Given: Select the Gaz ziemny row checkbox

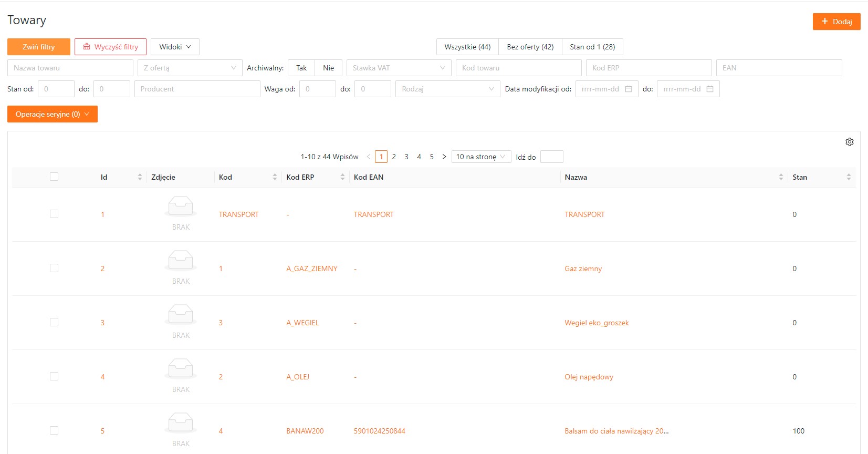Looking at the screenshot, I should (54, 268).
